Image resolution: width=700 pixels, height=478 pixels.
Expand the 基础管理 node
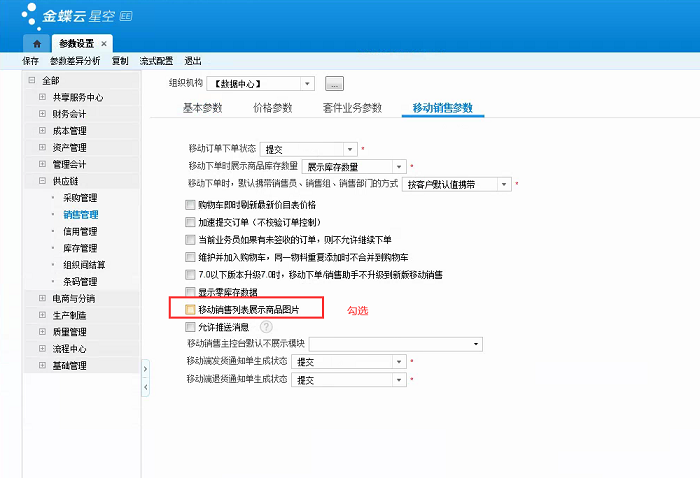point(42,365)
